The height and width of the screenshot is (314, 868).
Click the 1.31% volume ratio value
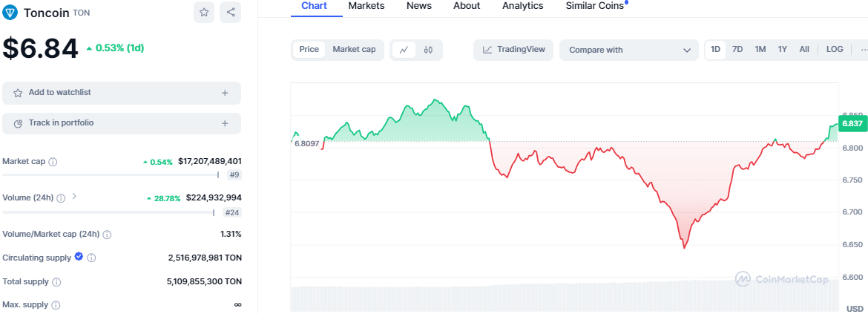tap(231, 235)
